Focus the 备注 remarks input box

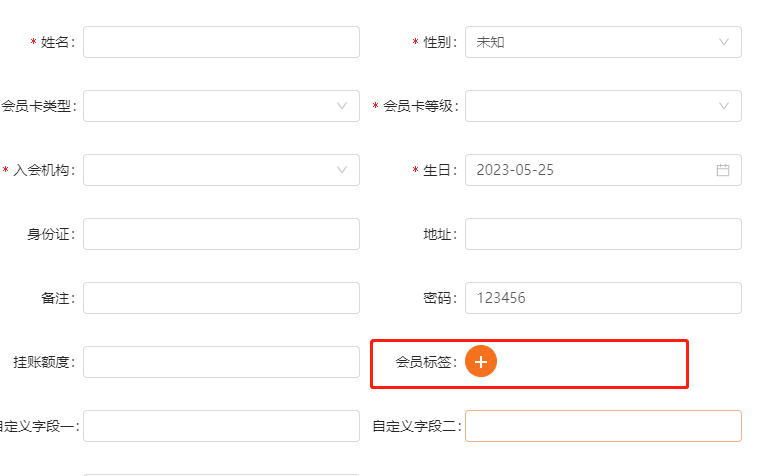(x=221, y=298)
